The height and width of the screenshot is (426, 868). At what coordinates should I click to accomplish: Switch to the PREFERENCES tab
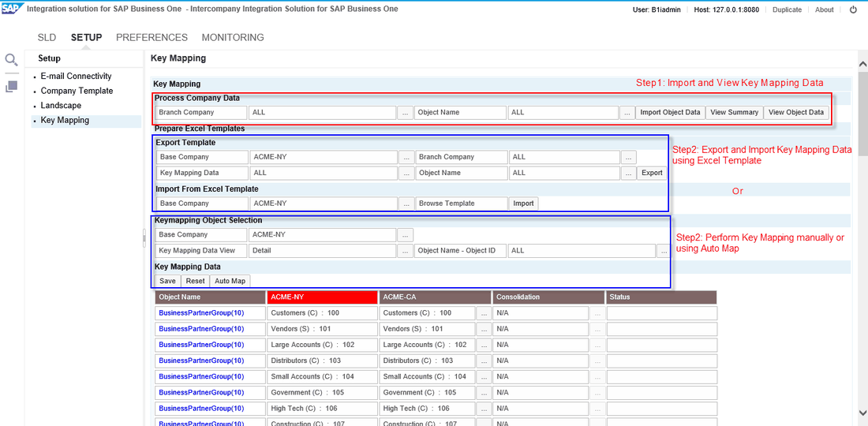tap(152, 38)
